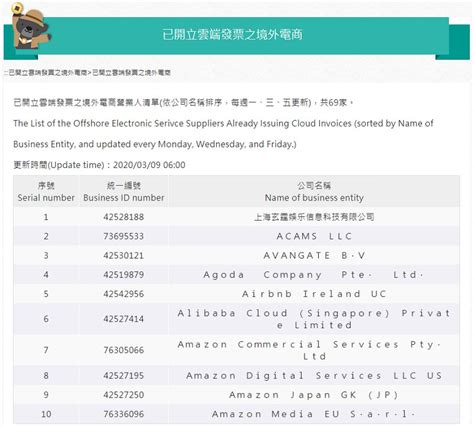Screen dimensions: 474x427
Task: Select the ACAMS LLC entry
Action: 314,236
